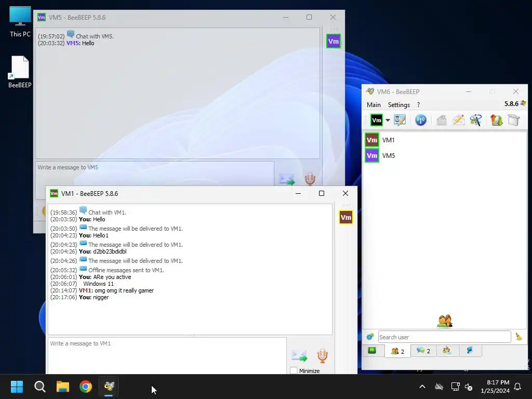Screen dimensions: 532x399
Task: Click the VM1 window title bar icon
Action: pyautogui.click(x=54, y=193)
